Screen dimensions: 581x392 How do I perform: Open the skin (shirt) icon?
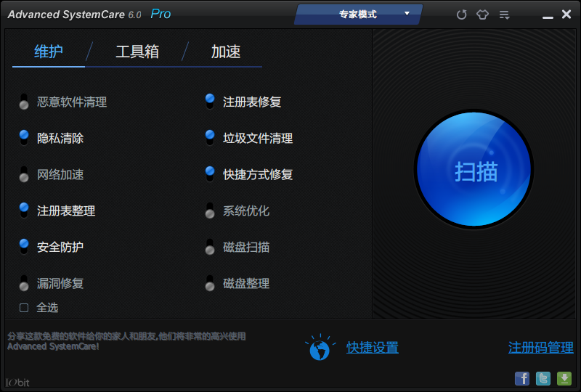pyautogui.click(x=482, y=15)
